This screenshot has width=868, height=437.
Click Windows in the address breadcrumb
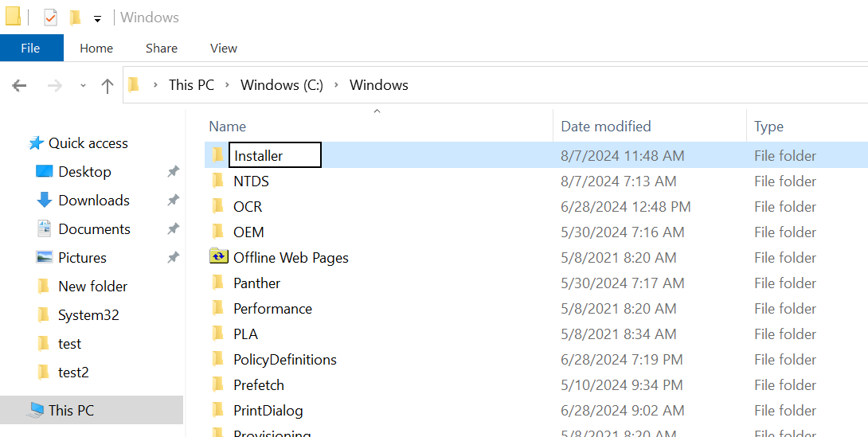(x=378, y=84)
